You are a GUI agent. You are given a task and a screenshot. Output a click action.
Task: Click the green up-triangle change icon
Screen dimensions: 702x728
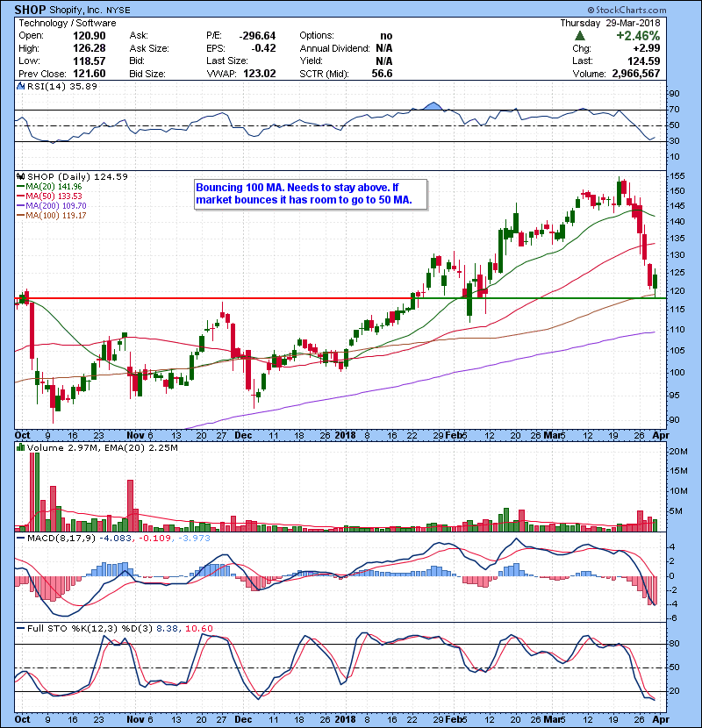click(579, 36)
